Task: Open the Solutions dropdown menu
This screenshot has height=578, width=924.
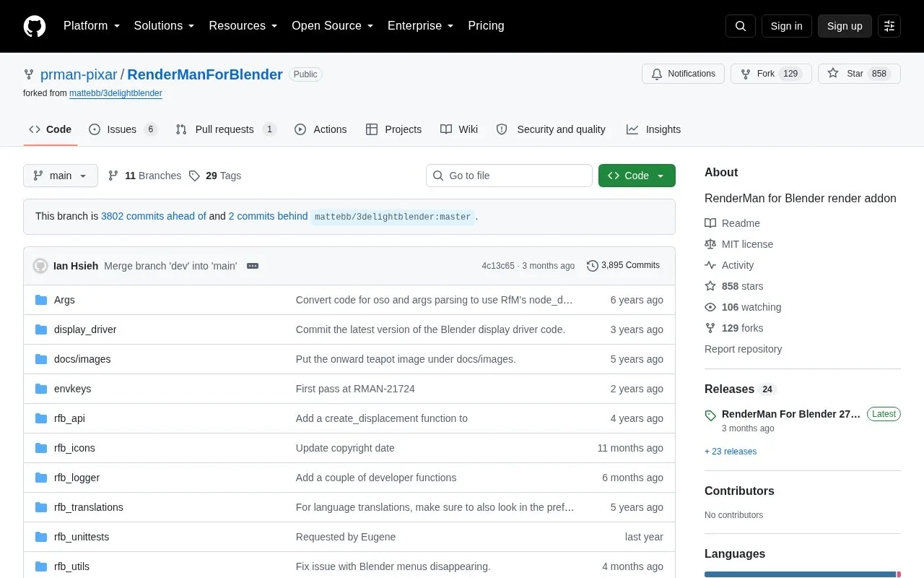Action: [x=165, y=26]
